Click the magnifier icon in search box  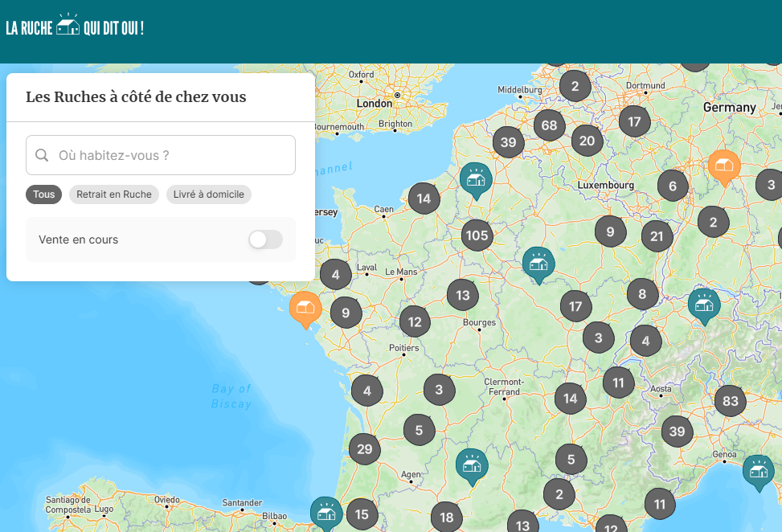click(x=42, y=155)
